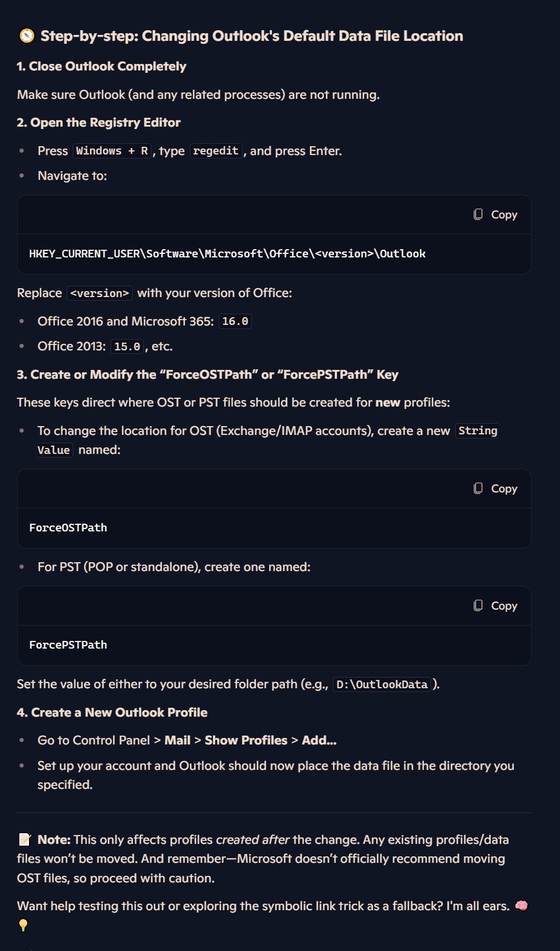Viewport: 560px width, 951px height.
Task: Click the "Show Profiles" bold text
Action: click(x=245, y=740)
